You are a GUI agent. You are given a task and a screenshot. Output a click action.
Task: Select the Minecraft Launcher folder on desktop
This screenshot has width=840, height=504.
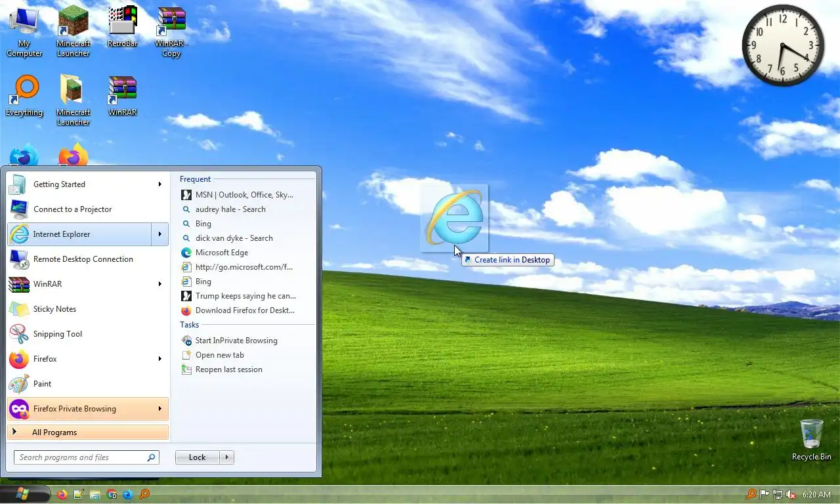[73, 100]
